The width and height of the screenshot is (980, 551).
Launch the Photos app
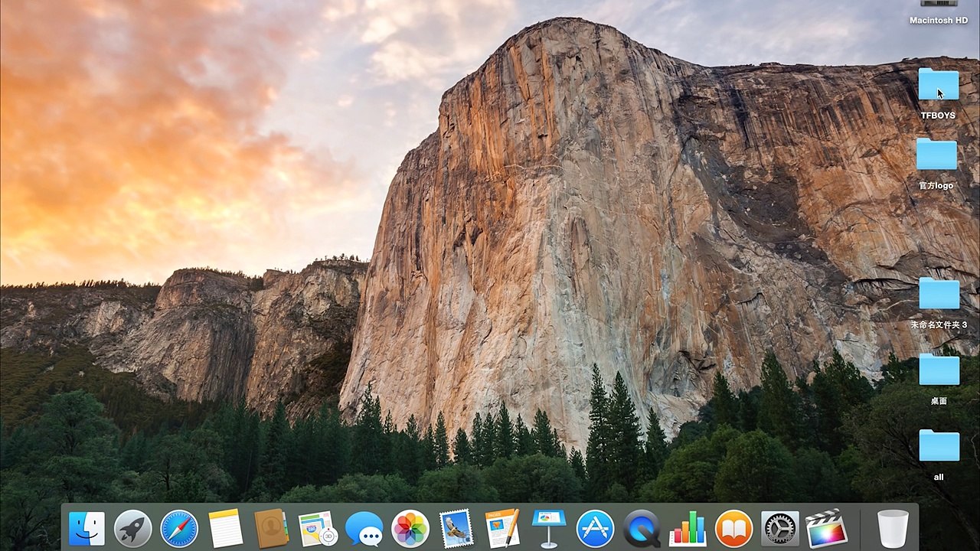click(410, 529)
